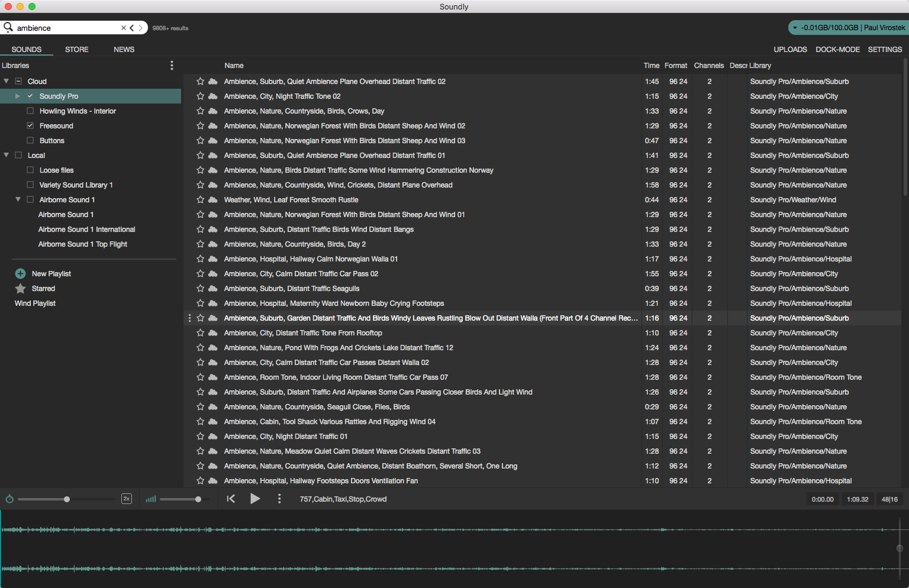Clear the ambience search with the X
The height and width of the screenshot is (588, 909).
click(123, 27)
